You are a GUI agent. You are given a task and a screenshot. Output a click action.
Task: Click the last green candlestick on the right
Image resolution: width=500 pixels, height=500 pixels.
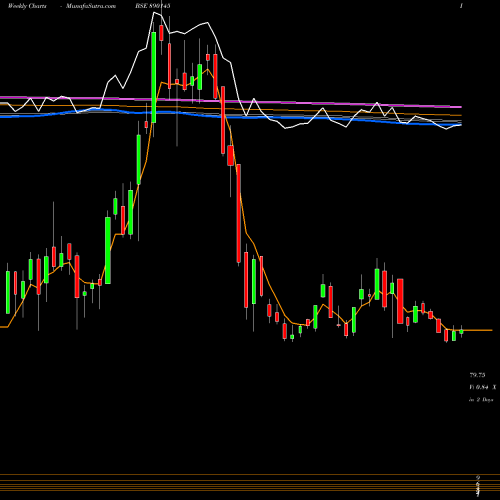tap(461, 331)
